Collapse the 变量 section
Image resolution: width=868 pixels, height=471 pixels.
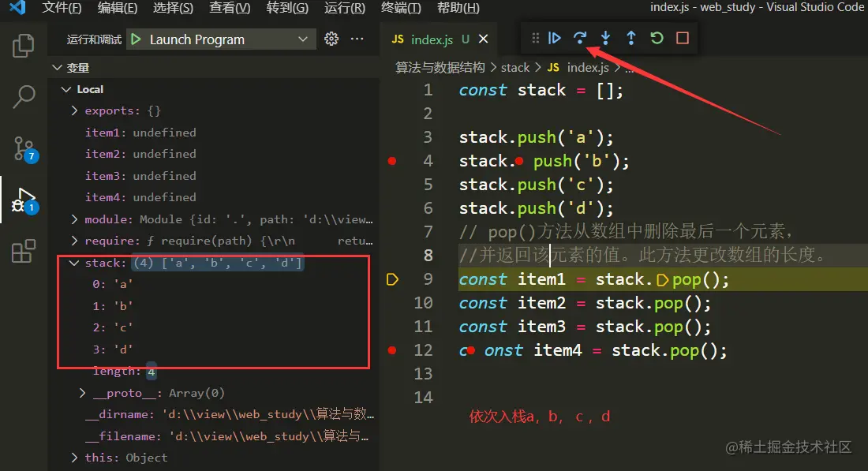[x=57, y=68]
